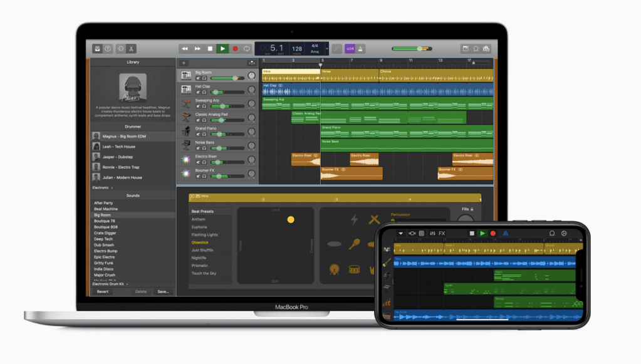Toggle the Cycle loop button
Image resolution: width=641 pixels, height=364 pixels.
[x=247, y=49]
